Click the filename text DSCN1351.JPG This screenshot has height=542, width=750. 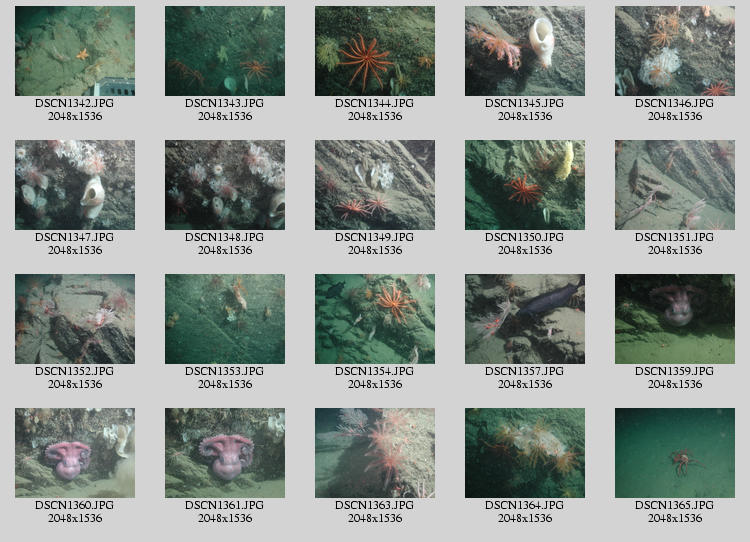[x=674, y=237]
